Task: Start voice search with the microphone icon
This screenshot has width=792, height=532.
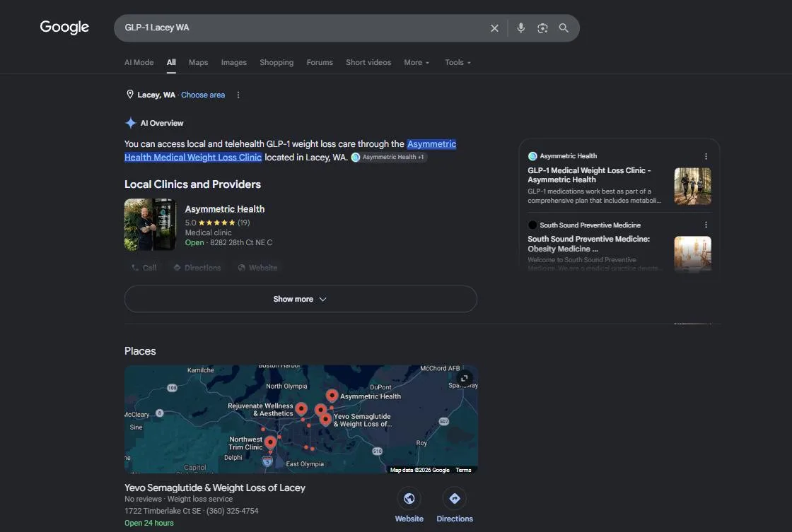Action: 520,28
